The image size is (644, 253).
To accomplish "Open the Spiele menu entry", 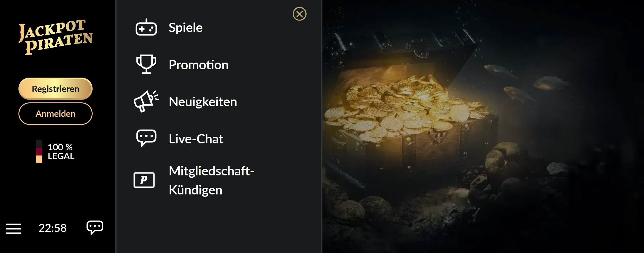I will (x=186, y=28).
